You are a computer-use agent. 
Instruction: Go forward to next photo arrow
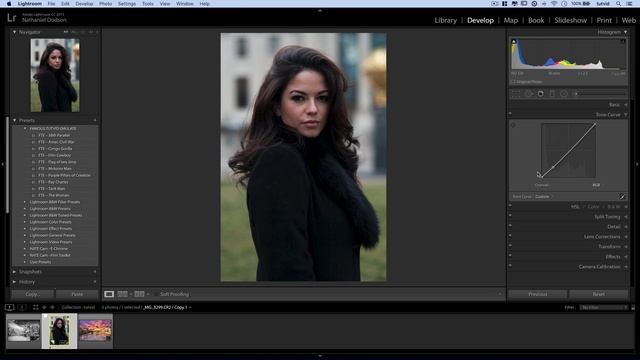52,307
